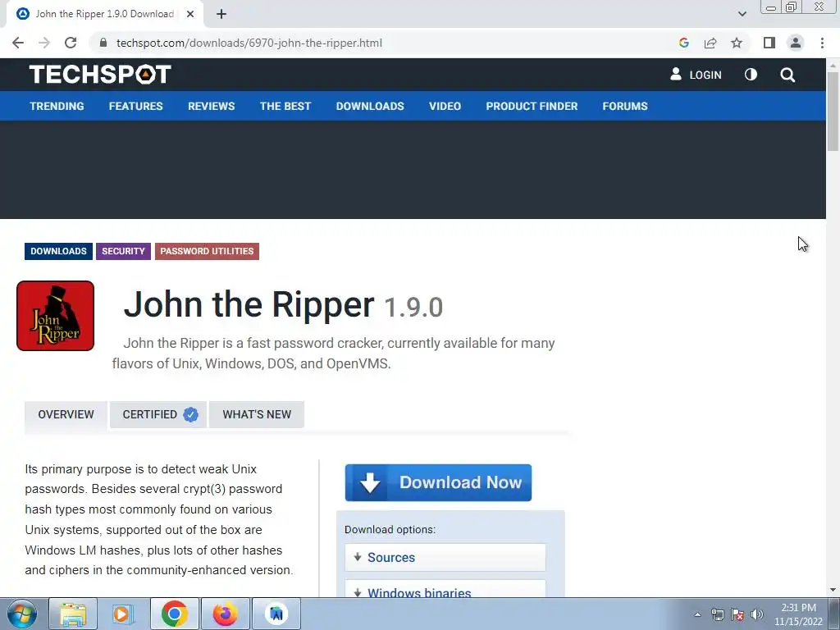Open a new tab with the plus button

tap(221, 14)
